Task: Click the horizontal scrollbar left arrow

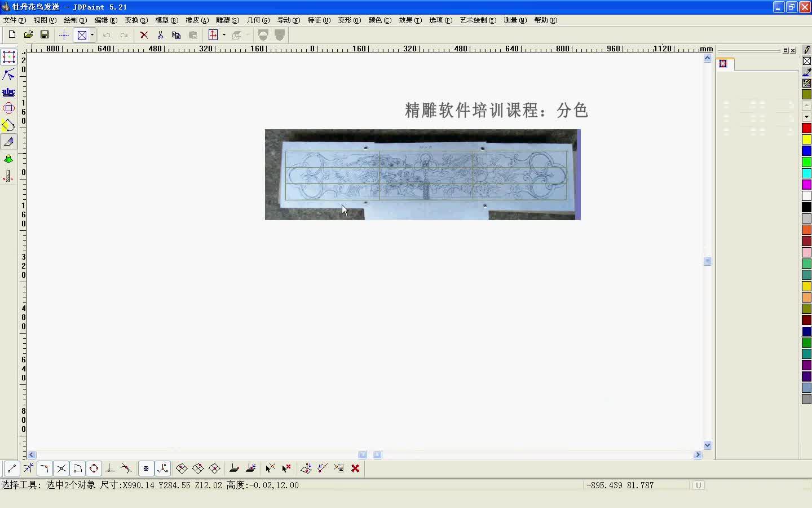Action: click(32, 455)
